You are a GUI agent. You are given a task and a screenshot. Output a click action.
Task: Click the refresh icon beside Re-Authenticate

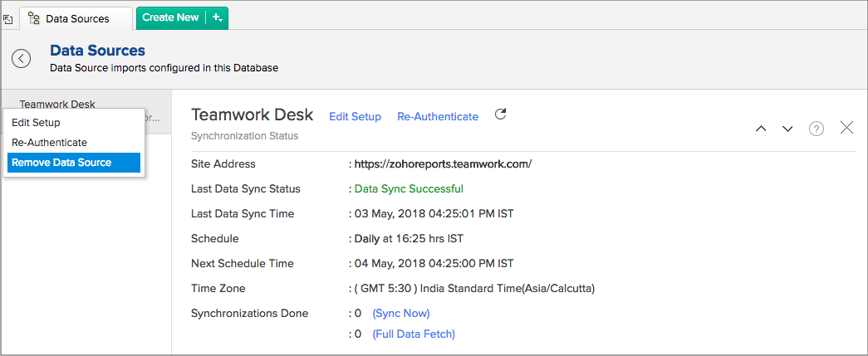tap(500, 115)
